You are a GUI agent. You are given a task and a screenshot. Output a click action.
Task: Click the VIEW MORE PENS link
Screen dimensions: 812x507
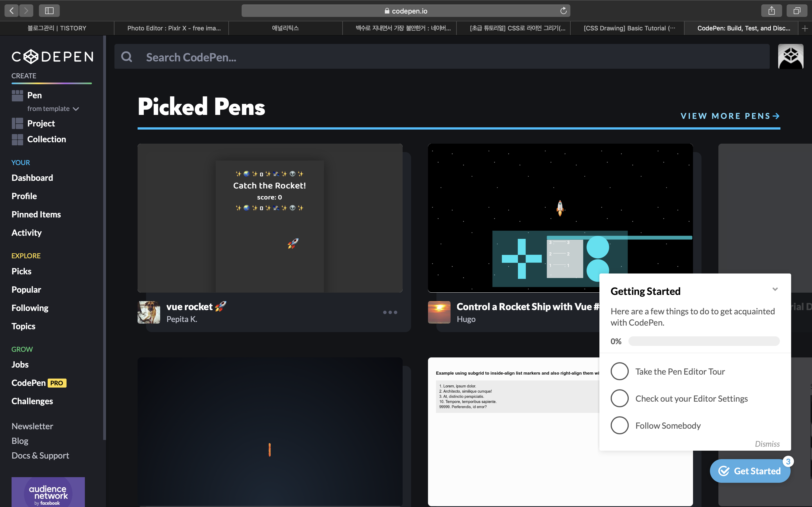tap(730, 116)
